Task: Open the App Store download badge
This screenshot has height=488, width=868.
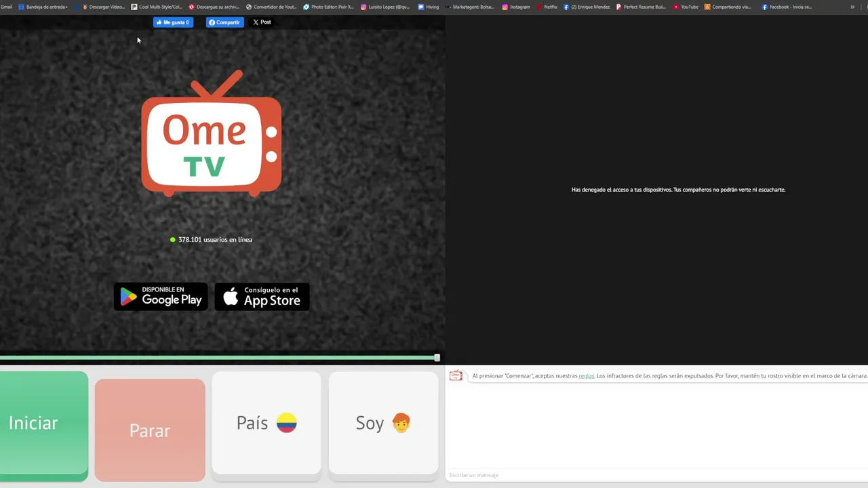Action: click(262, 296)
